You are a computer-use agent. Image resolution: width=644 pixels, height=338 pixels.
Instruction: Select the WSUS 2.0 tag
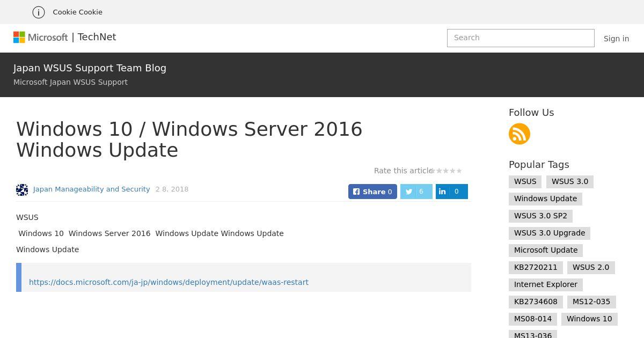click(x=591, y=267)
